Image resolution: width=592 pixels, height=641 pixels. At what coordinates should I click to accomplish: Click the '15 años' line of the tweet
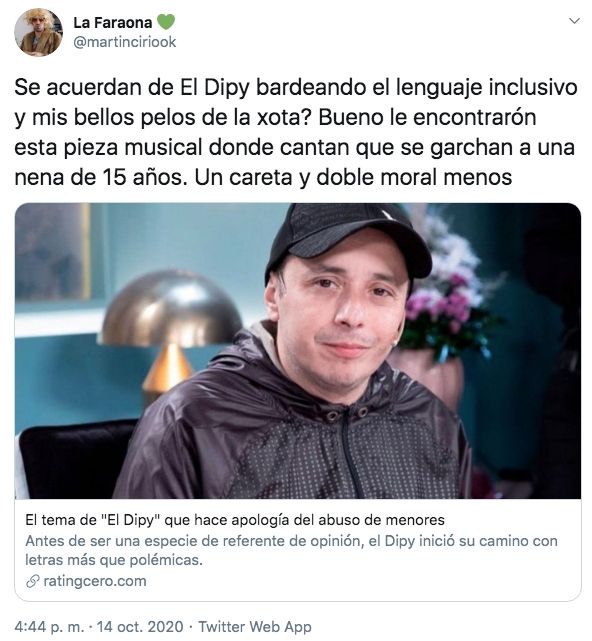[x=263, y=177]
